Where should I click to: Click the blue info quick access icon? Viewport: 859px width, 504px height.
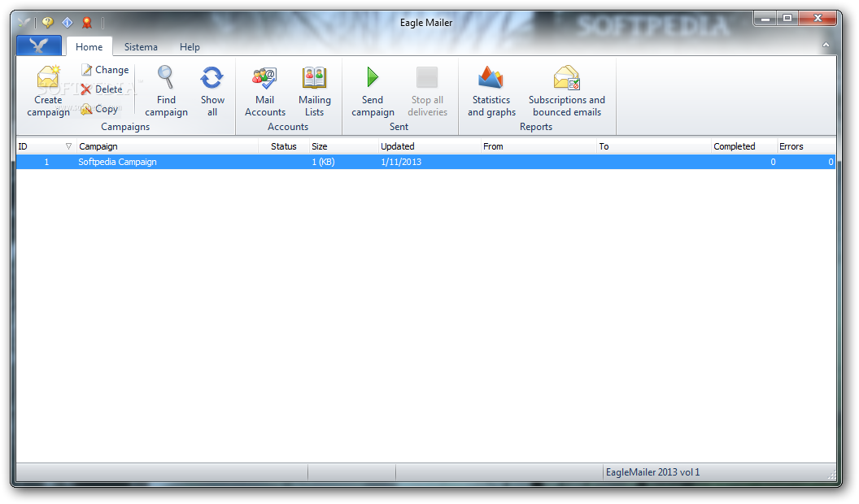[x=68, y=23]
